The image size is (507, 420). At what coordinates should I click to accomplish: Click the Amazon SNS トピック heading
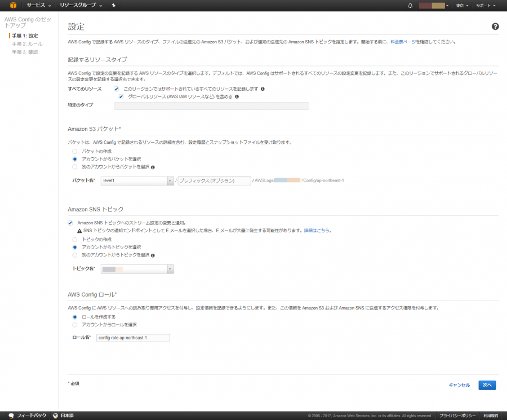point(95,209)
